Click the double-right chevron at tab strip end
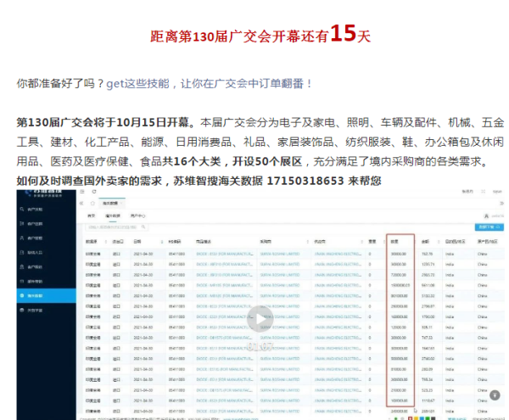The height and width of the screenshot is (420, 509). coord(501,203)
